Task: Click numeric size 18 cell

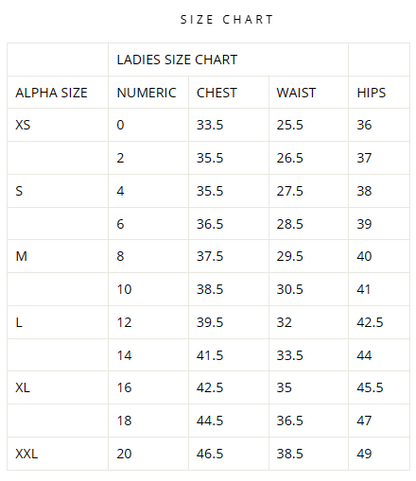Action: pyautogui.click(x=148, y=421)
